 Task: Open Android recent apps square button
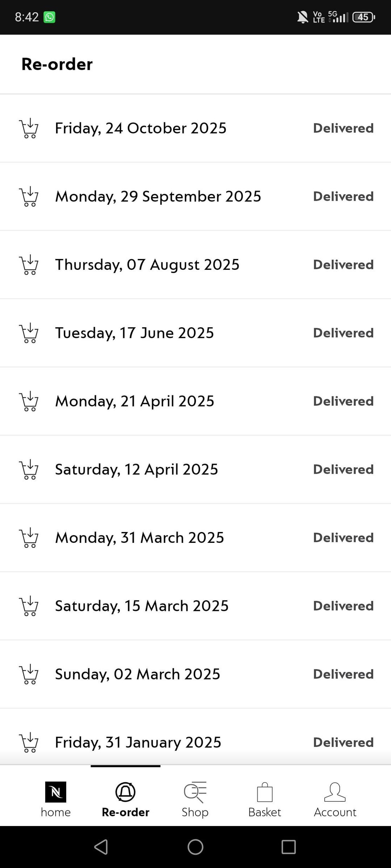click(x=289, y=847)
